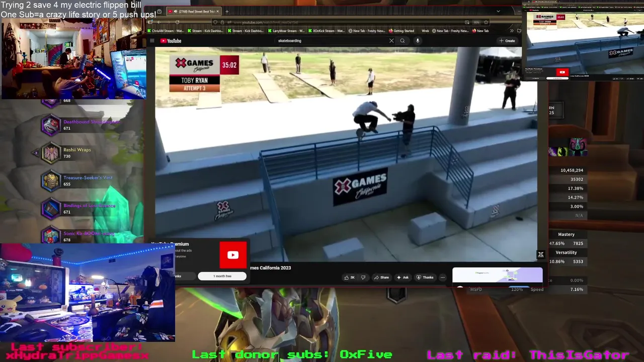Image resolution: width=644 pixels, height=362 pixels.
Task: Like the video with the thumbs up
Action: (x=349, y=278)
